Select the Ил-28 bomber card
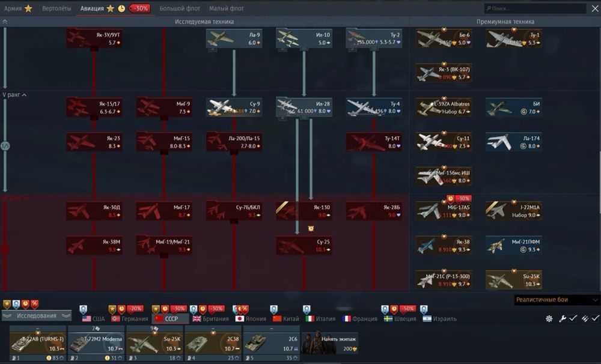 pos(304,108)
